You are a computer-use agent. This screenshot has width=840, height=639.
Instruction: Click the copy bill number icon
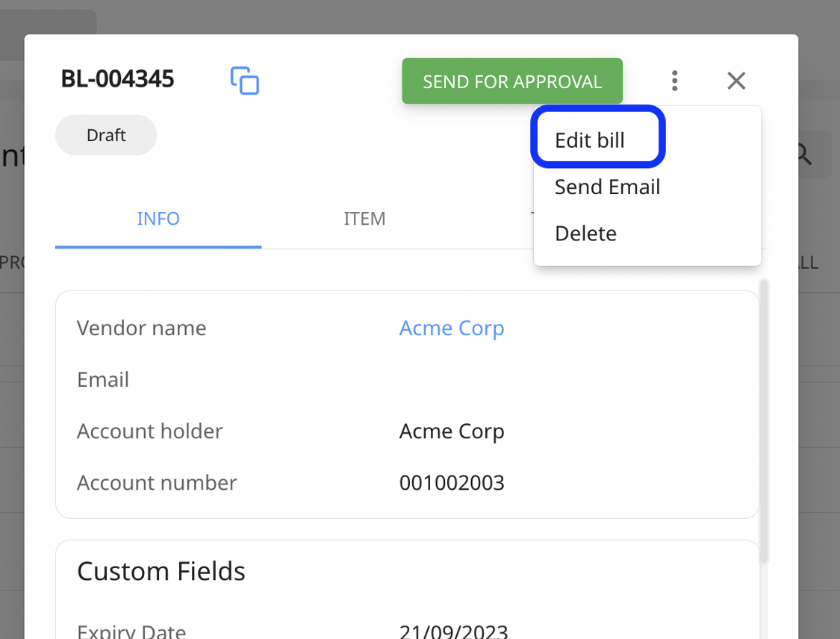coord(245,81)
